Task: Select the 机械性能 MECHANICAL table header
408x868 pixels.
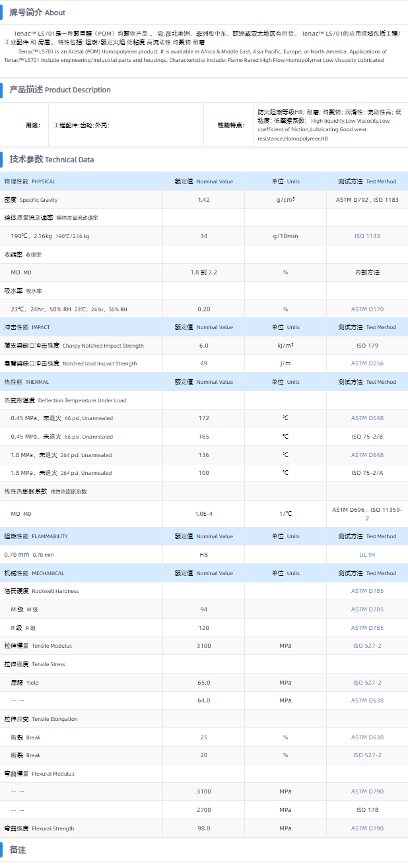Action: [x=34, y=573]
